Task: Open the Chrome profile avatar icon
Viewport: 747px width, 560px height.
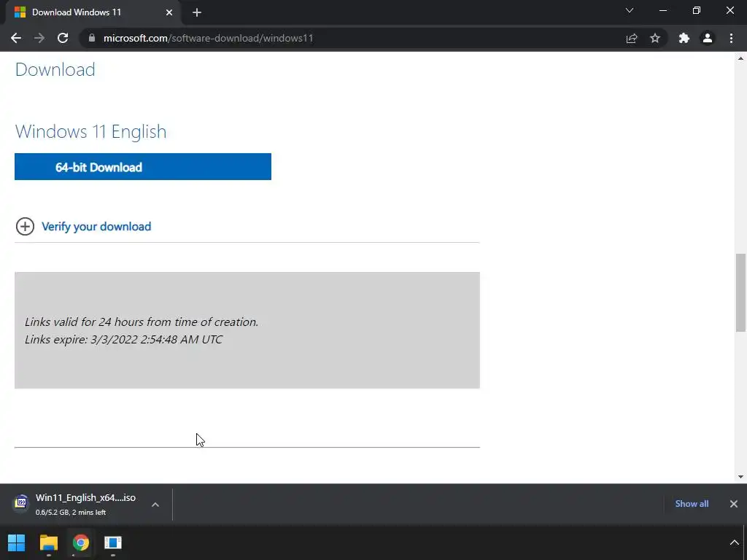Action: pyautogui.click(x=708, y=38)
